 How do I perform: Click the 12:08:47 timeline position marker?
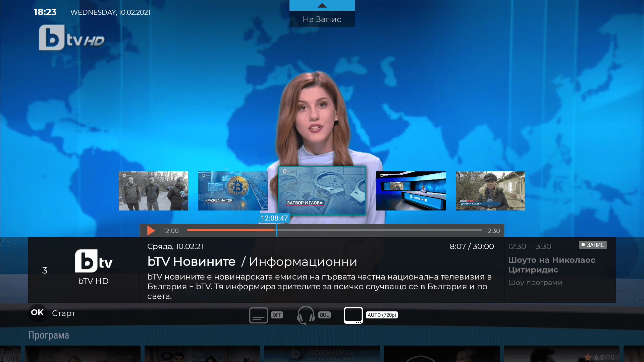click(274, 218)
